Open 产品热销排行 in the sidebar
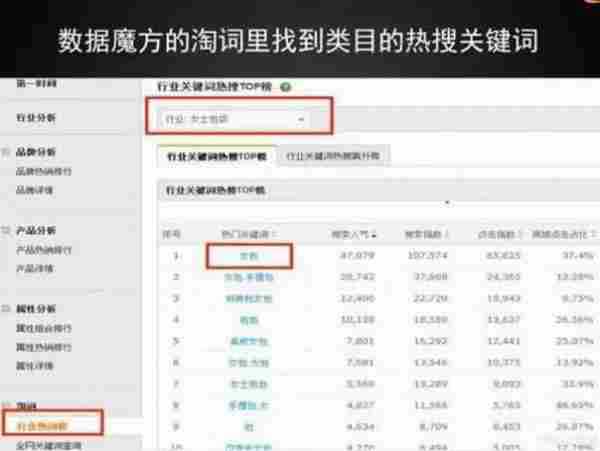600x451 pixels. pos(44,250)
